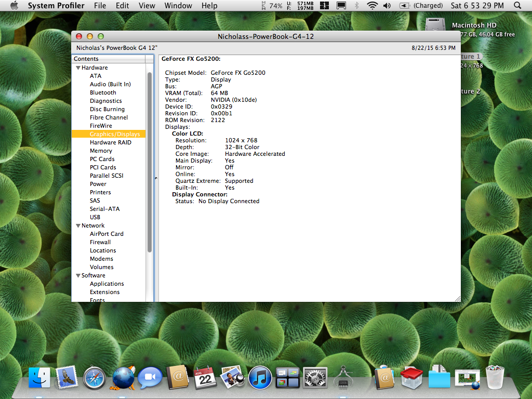The width and height of the screenshot is (532, 399).
Task: Click the volume speaker icon
Action: click(387, 5)
